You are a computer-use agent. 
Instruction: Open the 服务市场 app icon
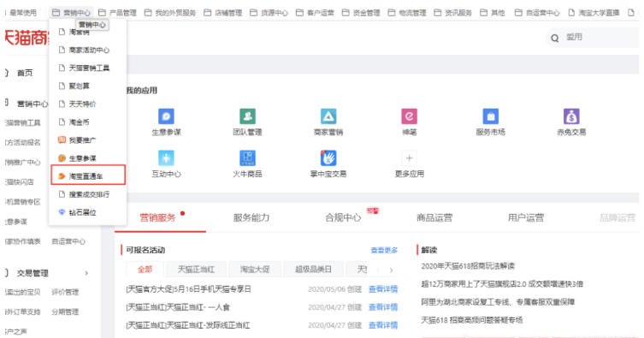[490, 116]
